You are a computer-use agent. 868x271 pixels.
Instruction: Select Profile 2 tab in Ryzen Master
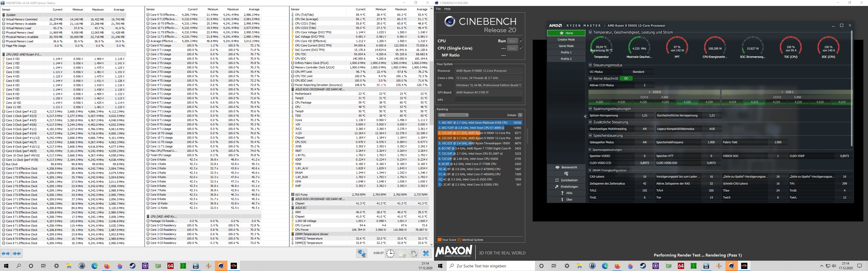[x=566, y=59]
